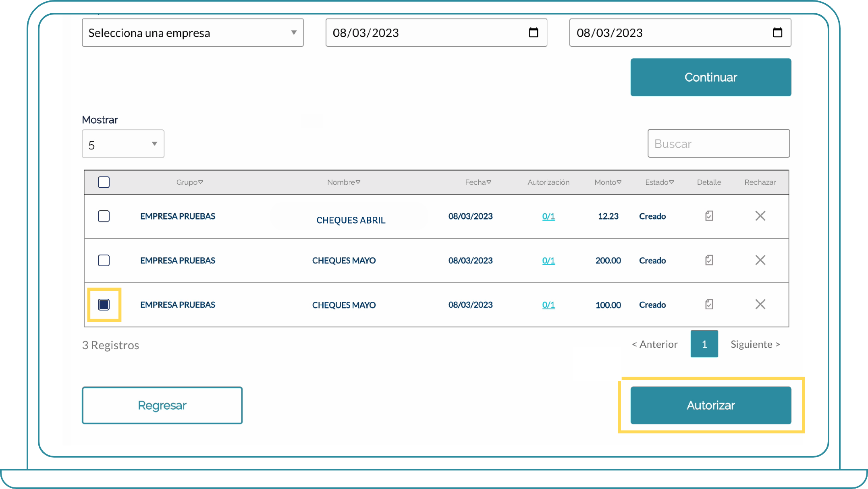Click the Nombre column sort arrow

pyautogui.click(x=361, y=182)
